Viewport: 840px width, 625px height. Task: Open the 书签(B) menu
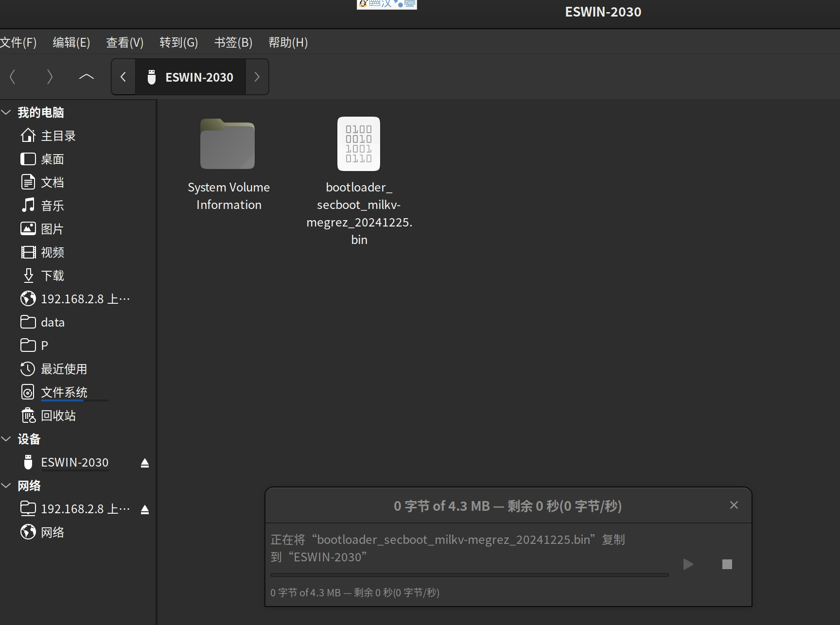tap(233, 43)
